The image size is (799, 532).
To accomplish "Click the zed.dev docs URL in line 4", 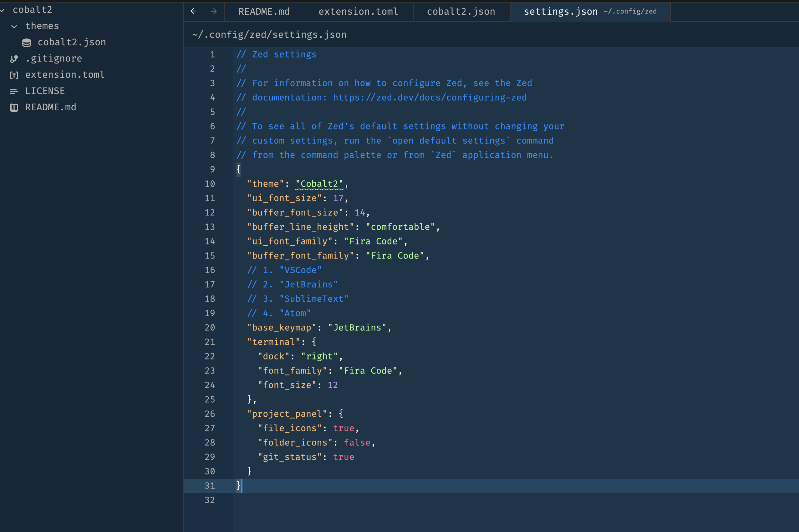I will [429, 98].
